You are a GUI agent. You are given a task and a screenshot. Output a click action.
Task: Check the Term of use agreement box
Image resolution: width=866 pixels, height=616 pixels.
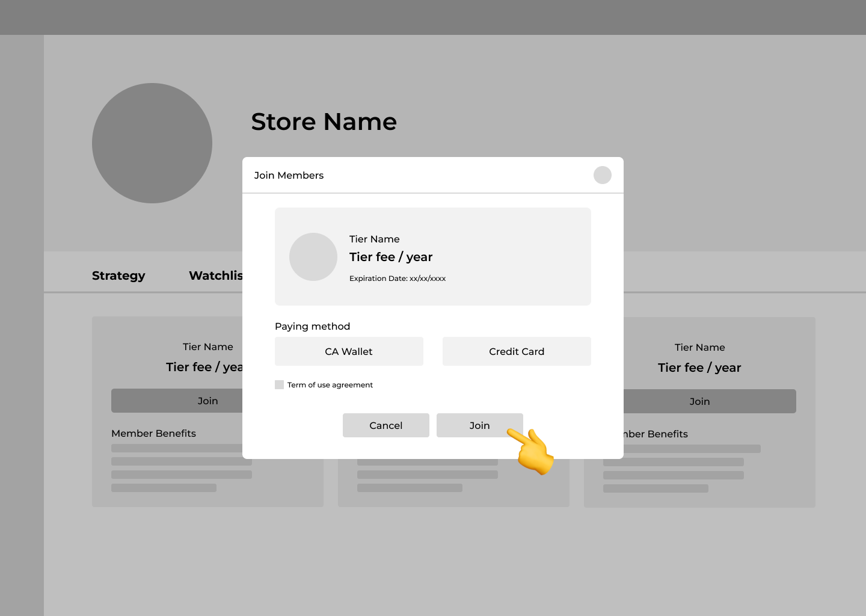coord(279,385)
